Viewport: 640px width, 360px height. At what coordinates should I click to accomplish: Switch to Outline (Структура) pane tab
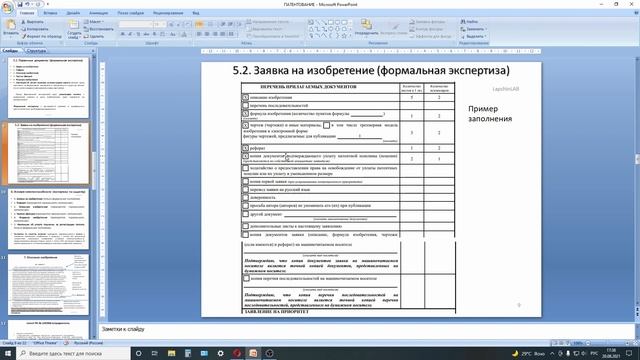[36, 51]
